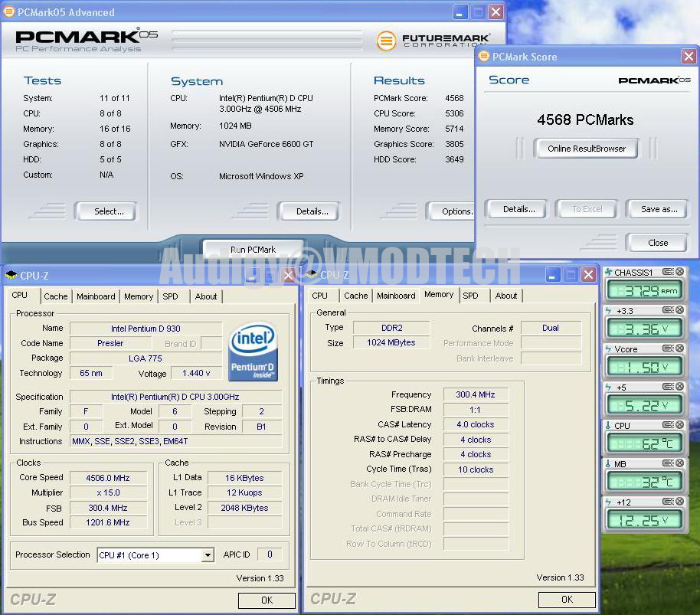Click OK in the left CPU-Z window
Image resolution: width=700 pixels, height=615 pixels.
267,600
